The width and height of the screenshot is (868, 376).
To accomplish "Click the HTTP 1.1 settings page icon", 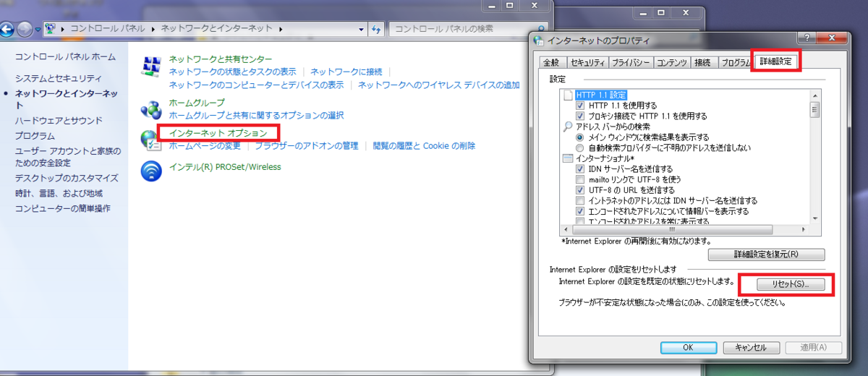I will (x=568, y=95).
